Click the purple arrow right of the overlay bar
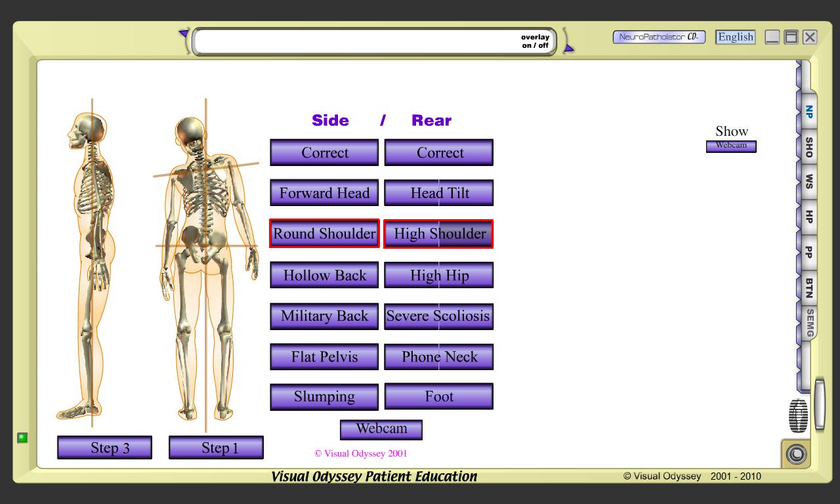Viewport: 840px width, 504px height. pyautogui.click(x=569, y=48)
